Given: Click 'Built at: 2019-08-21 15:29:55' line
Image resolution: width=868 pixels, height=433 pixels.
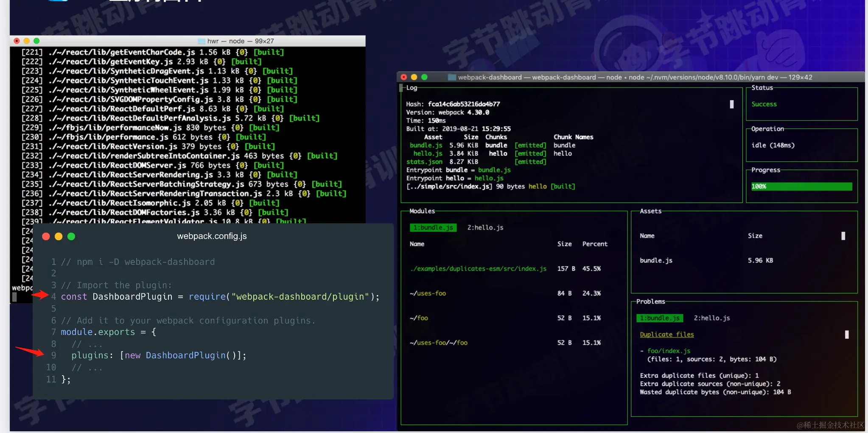Looking at the screenshot, I should 459,129.
